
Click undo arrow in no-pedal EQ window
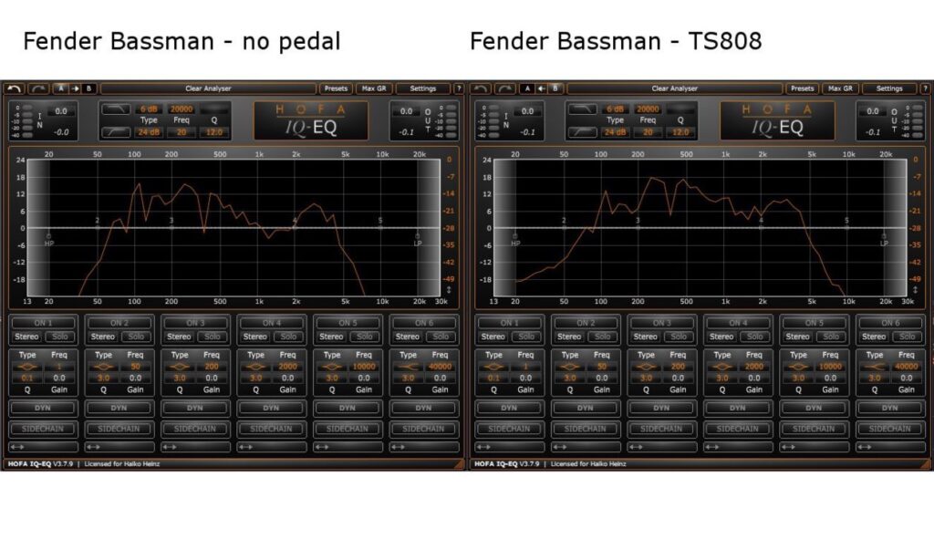tap(15, 88)
